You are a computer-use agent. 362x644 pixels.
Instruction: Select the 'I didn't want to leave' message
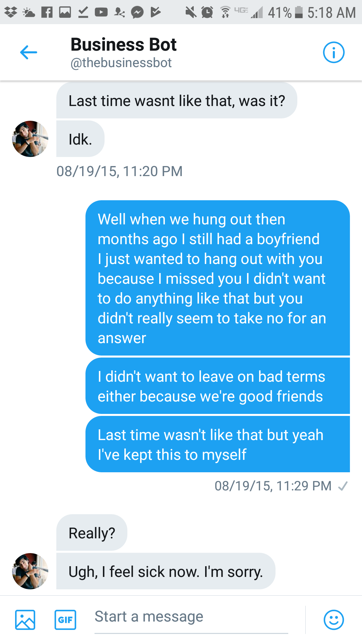pyautogui.click(x=218, y=386)
